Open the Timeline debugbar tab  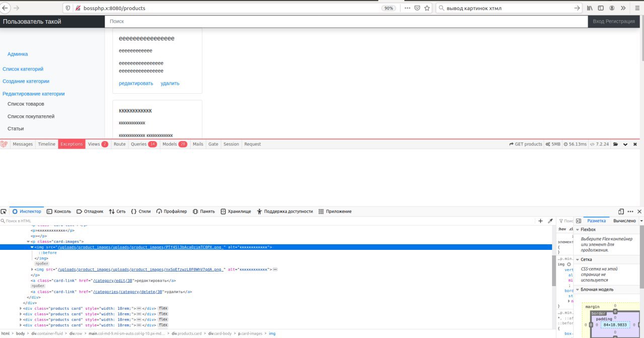pyautogui.click(x=47, y=144)
